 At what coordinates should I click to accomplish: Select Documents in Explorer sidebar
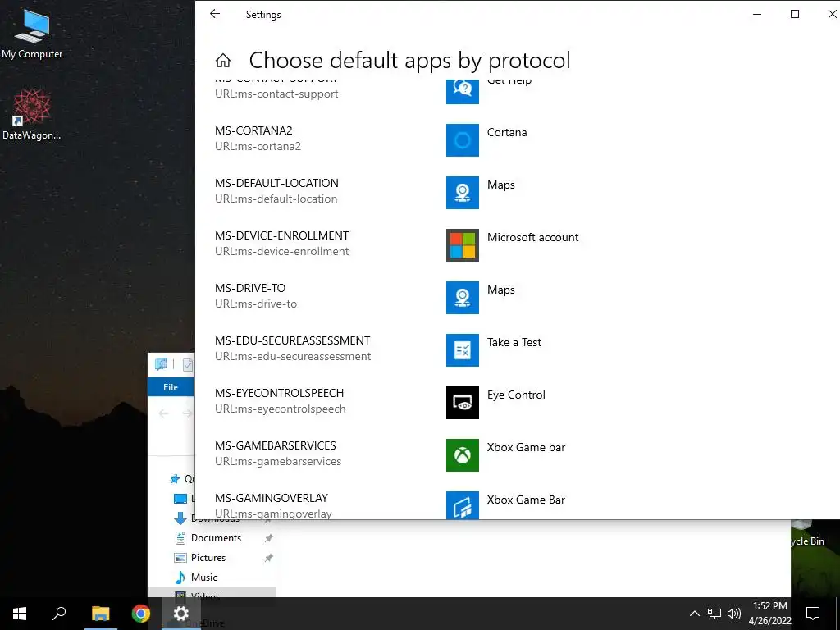point(216,538)
